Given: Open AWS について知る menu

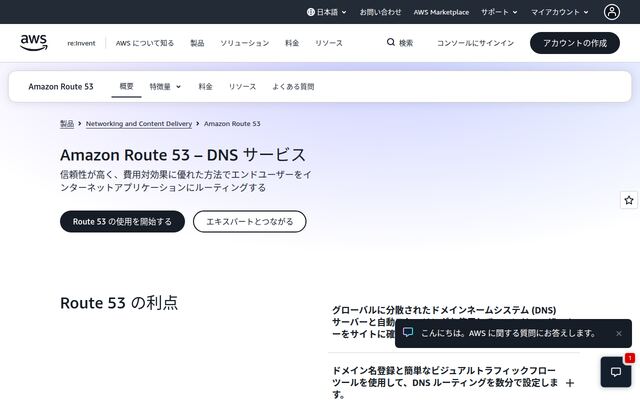Looking at the screenshot, I should [144, 43].
